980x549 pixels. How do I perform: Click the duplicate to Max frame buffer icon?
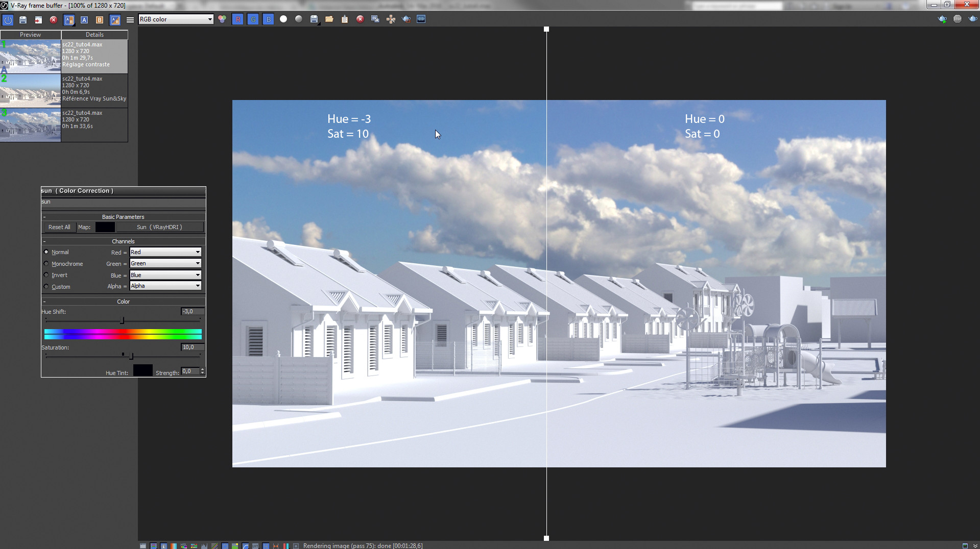pos(375,19)
